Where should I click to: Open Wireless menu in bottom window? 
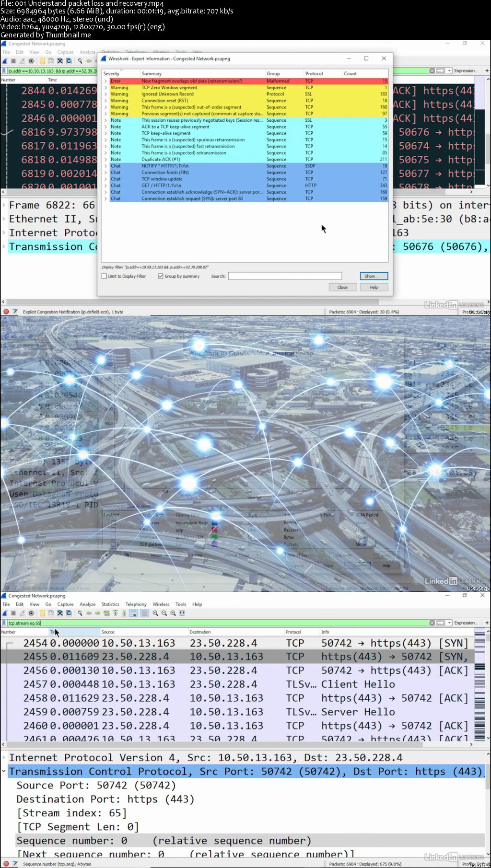(161, 604)
